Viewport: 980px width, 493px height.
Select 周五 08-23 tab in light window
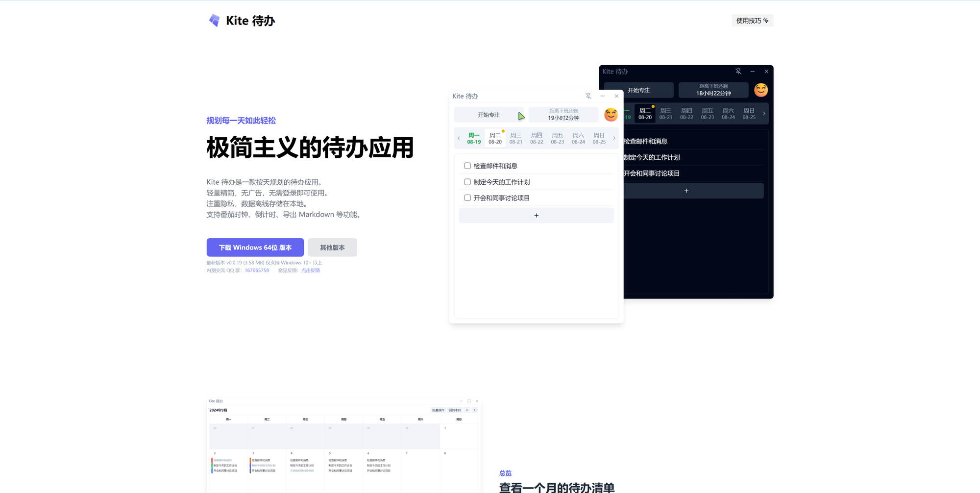[558, 138]
